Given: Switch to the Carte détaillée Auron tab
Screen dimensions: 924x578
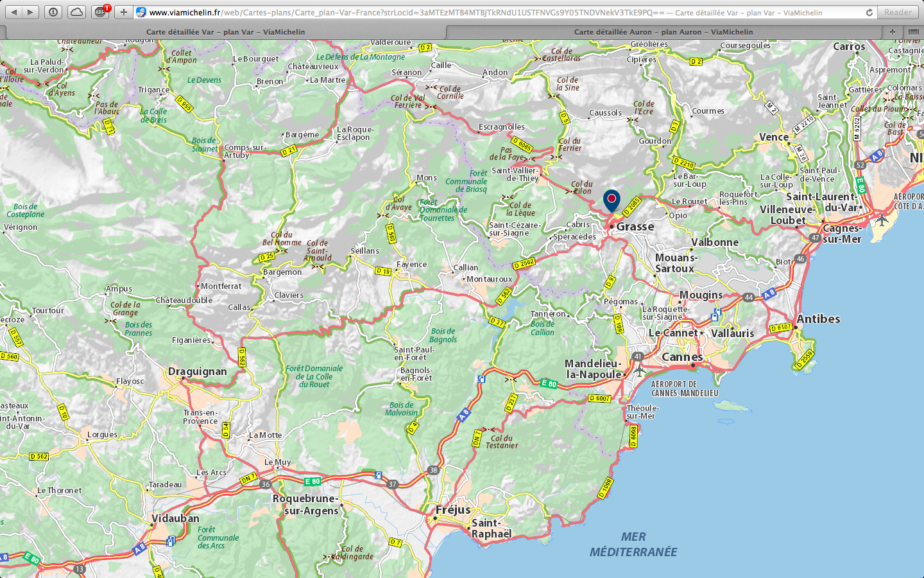Looking at the screenshot, I should coord(663,31).
